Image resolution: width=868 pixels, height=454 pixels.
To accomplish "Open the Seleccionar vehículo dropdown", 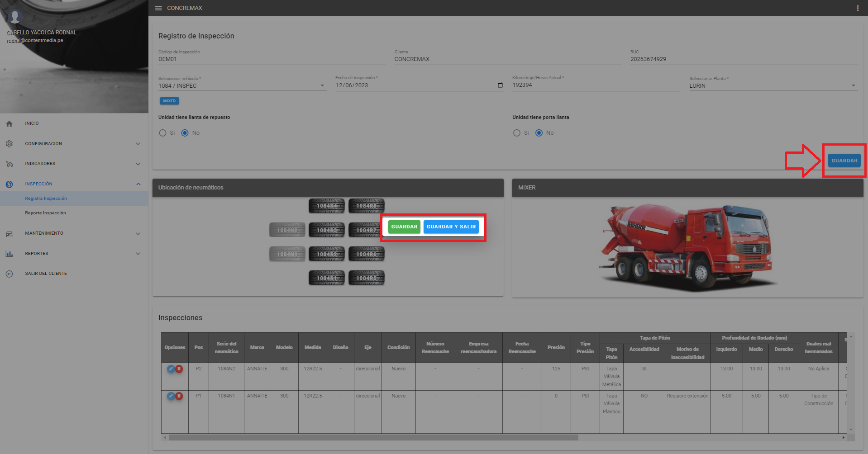I will (242, 85).
